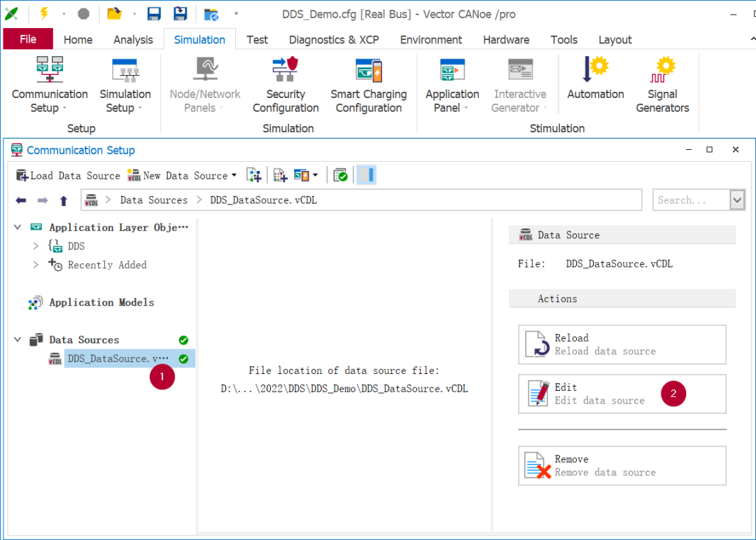Select the DDS item in the tree
The image size is (756, 540).
click(x=76, y=246)
